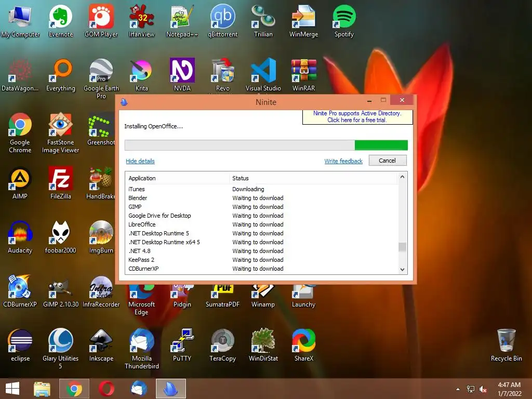Click the Ninite installation progress bar
532x399 pixels.
(x=266, y=145)
